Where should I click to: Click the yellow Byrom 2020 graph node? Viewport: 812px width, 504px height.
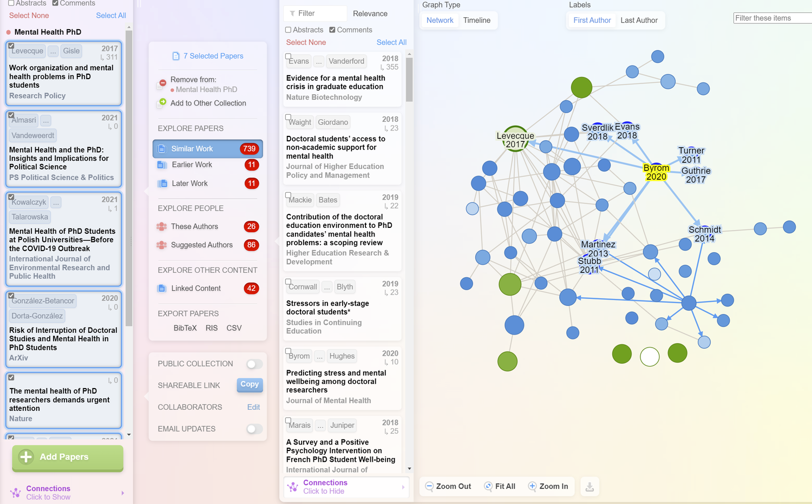(656, 171)
